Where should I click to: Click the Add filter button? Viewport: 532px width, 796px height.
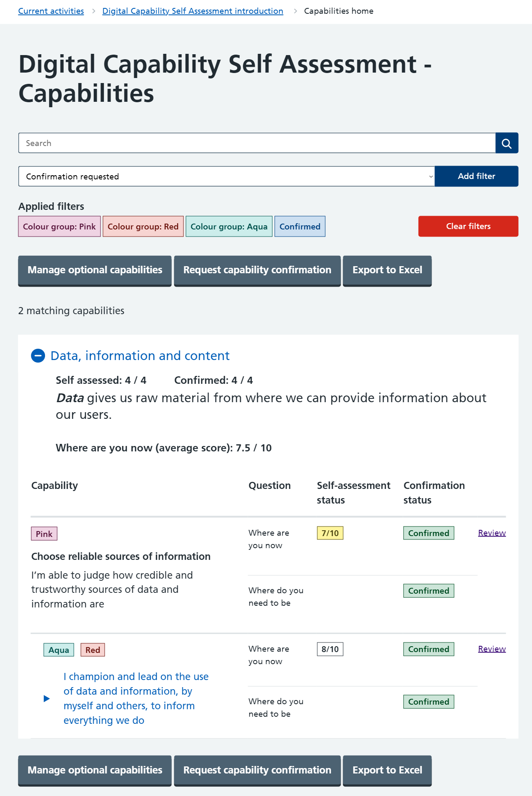click(476, 176)
